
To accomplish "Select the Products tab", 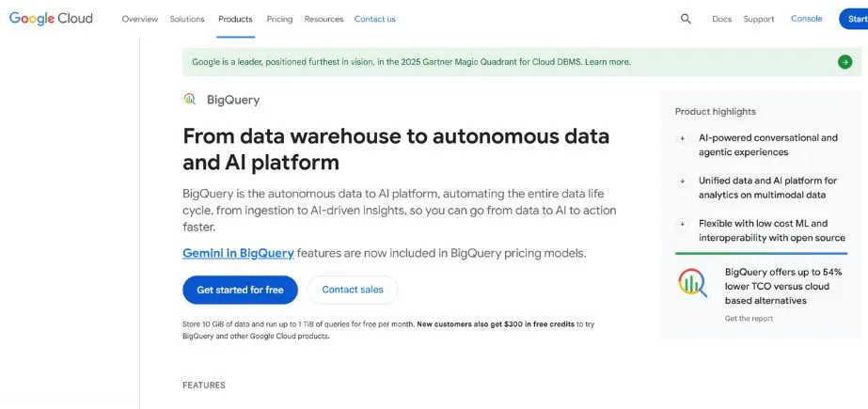I will click(235, 19).
